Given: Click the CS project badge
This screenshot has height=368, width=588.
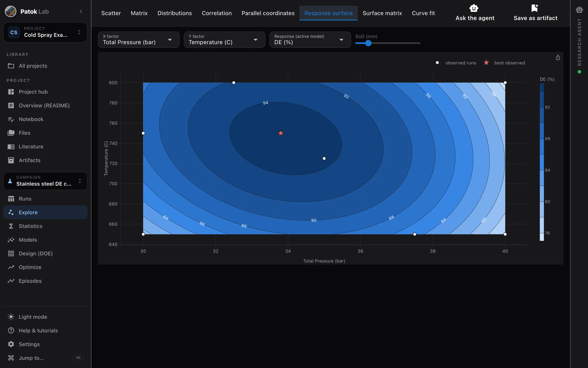Looking at the screenshot, I should point(14,32).
